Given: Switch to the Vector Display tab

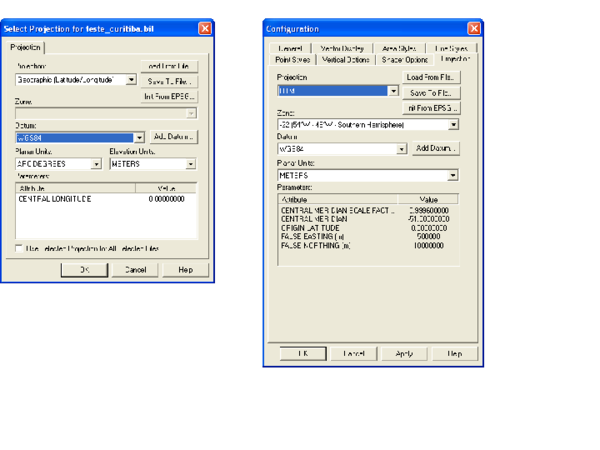Looking at the screenshot, I should [342, 48].
